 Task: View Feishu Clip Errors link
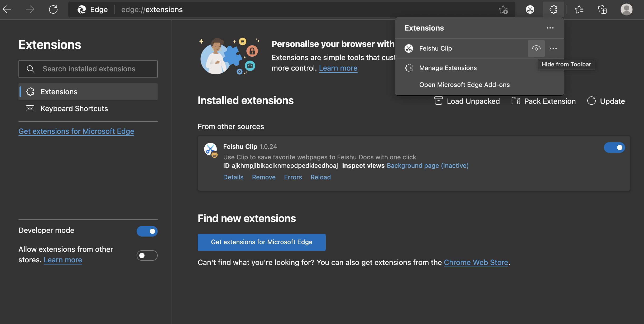[293, 177]
